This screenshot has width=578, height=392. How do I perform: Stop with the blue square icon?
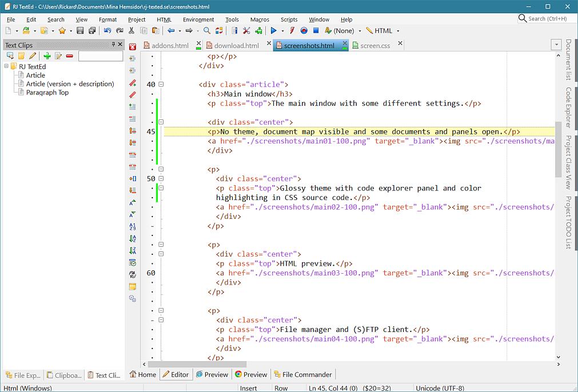click(x=316, y=31)
